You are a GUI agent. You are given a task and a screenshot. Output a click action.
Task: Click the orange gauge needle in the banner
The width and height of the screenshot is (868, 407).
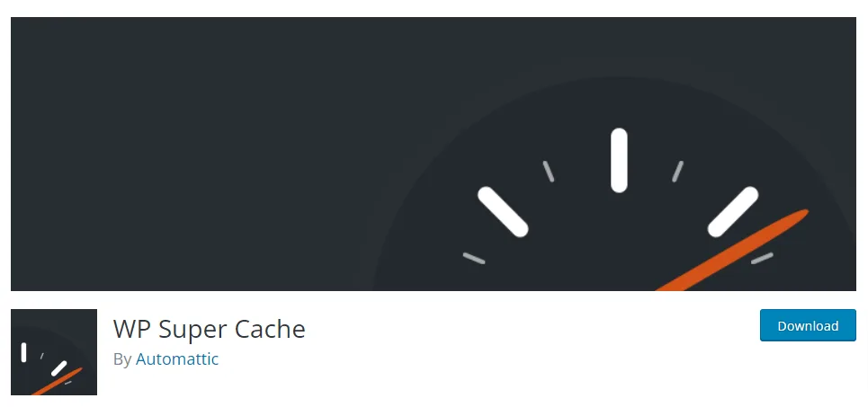point(732,250)
